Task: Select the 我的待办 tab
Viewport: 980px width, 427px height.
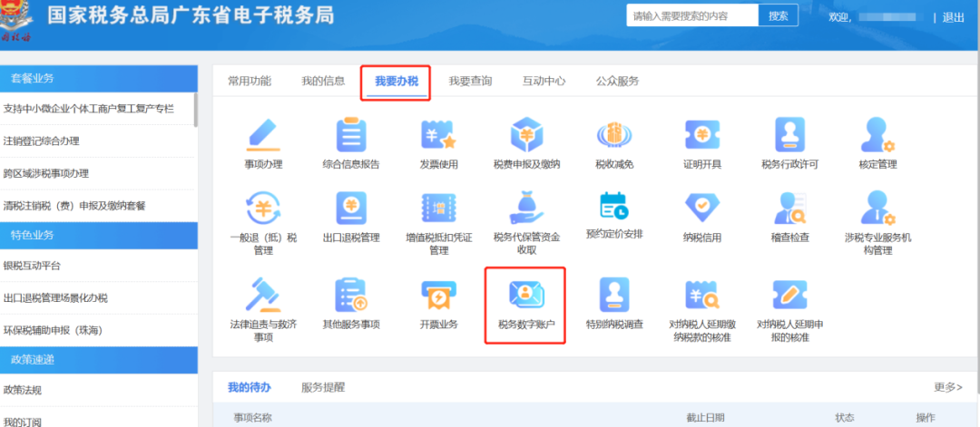Action: (250, 387)
